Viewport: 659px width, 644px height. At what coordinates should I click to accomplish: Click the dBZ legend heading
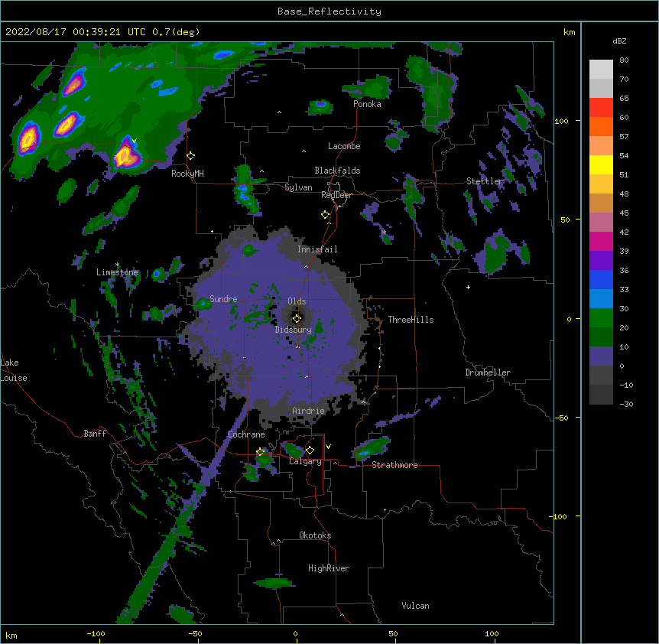point(619,41)
